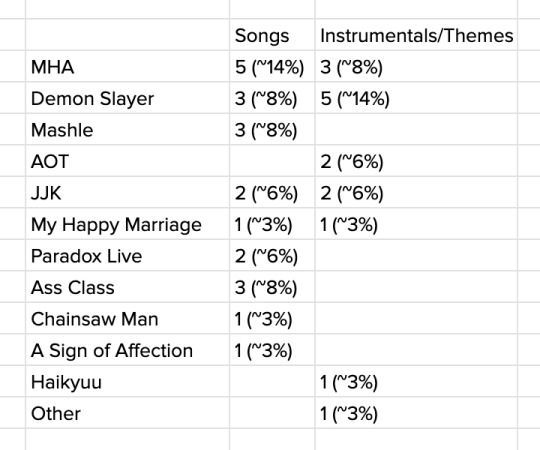
Task: Select the JJK row label
Action: pos(127,192)
